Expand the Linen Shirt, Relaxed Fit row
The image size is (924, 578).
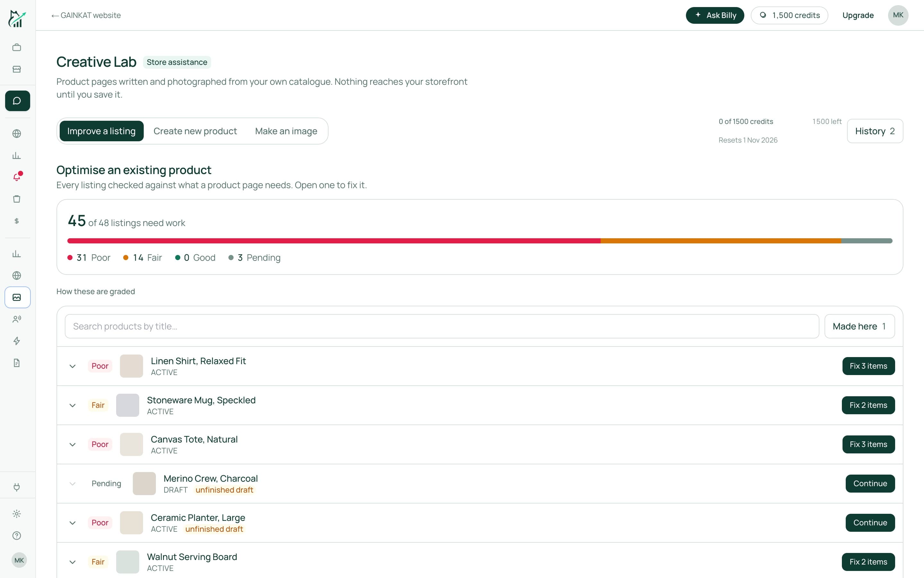(73, 366)
